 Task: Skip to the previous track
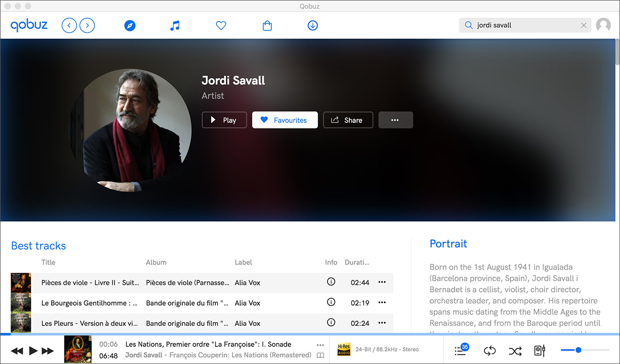17,351
